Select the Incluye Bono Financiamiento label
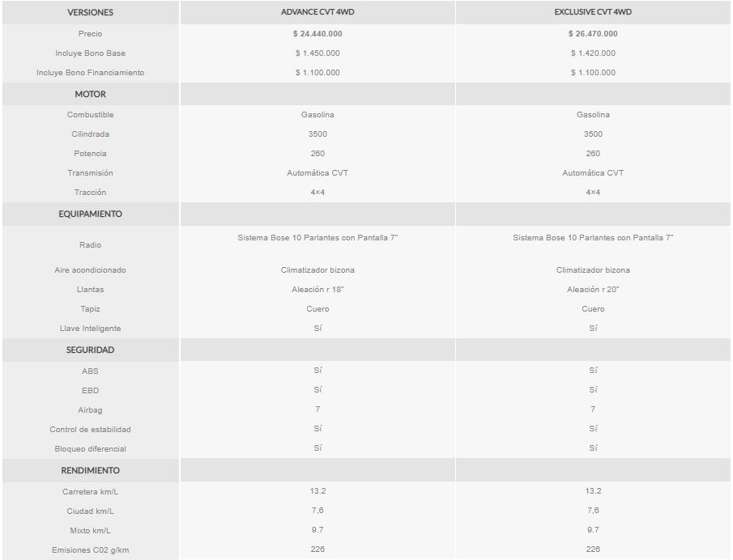The image size is (733, 560). (90, 72)
